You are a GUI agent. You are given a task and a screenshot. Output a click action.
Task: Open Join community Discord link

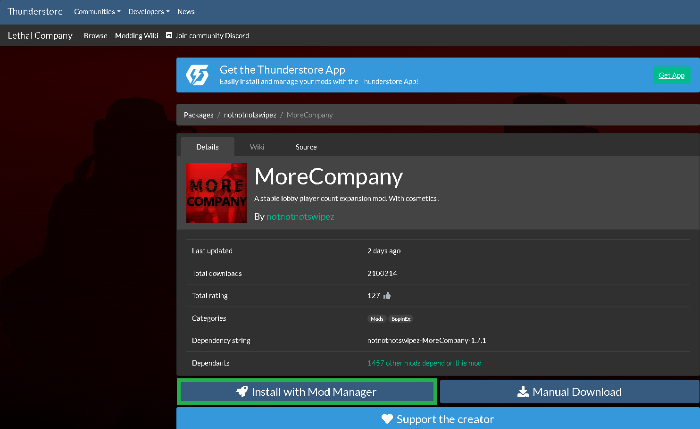[x=212, y=36]
